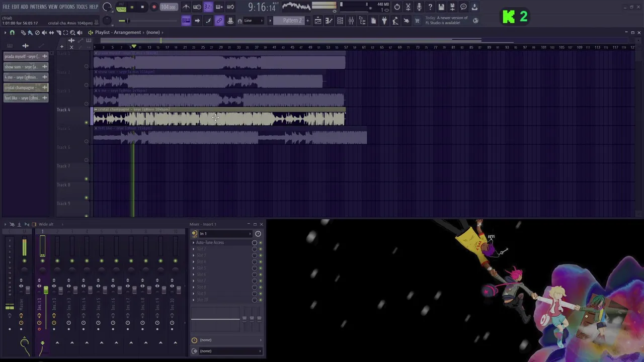The width and height of the screenshot is (644, 362).
Task: Click the render/export audio icon
Action: tap(452, 7)
